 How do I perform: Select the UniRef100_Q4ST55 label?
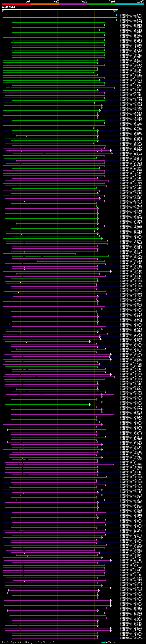point(131,548)
